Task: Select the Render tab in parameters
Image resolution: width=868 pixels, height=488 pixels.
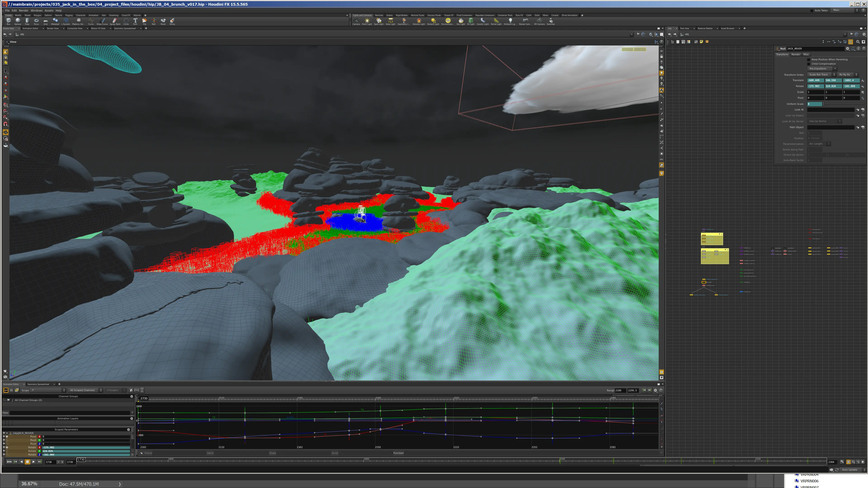Action: click(796, 54)
